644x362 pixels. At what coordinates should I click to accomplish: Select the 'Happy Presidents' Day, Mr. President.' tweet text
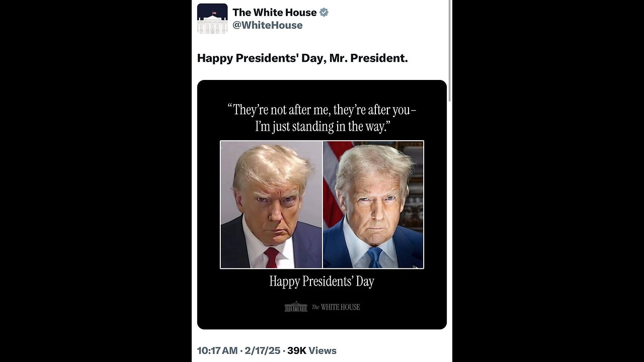[x=302, y=58]
